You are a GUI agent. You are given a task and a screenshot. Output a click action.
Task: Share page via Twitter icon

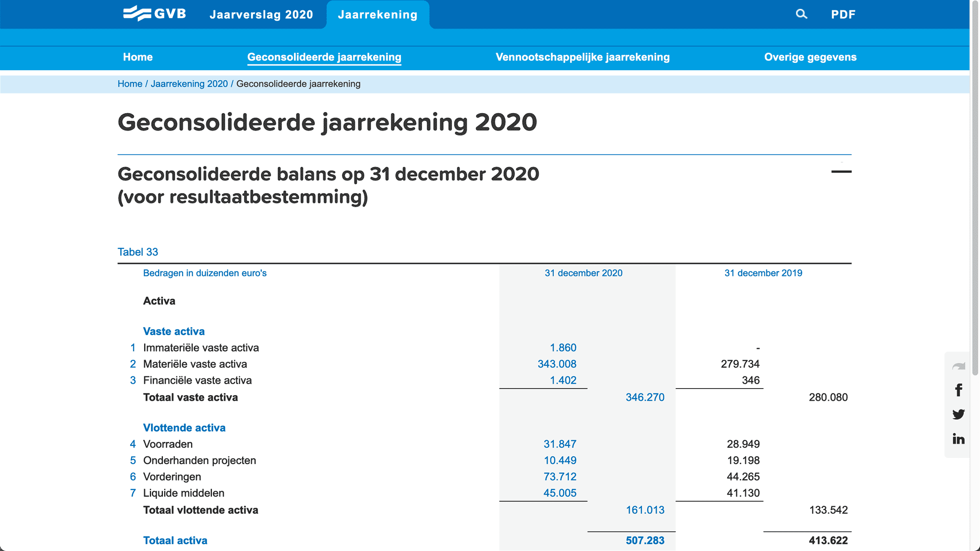tap(958, 414)
